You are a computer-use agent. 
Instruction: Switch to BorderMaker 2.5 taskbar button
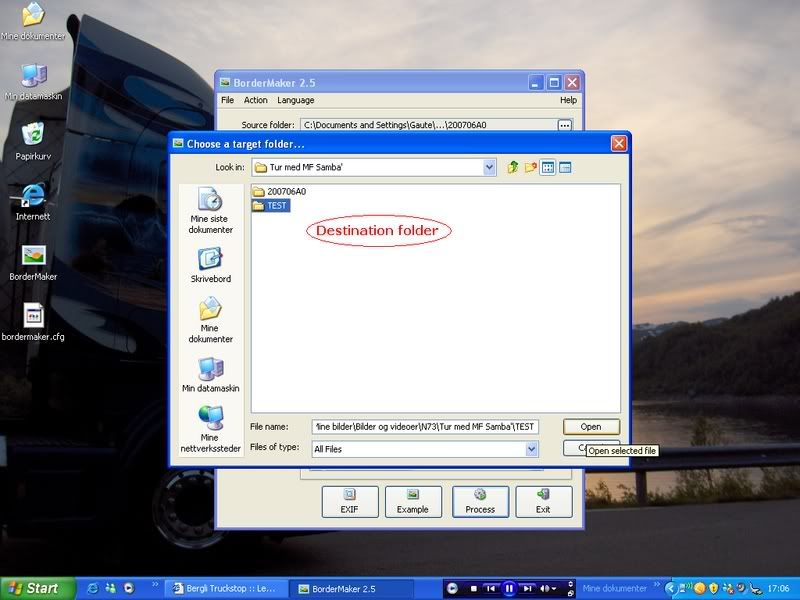click(x=351, y=589)
